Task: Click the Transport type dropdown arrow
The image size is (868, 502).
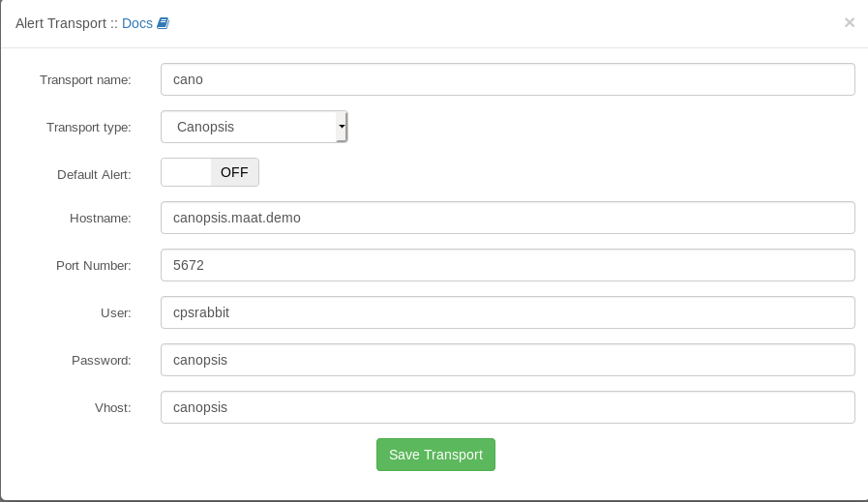Action: pyautogui.click(x=342, y=127)
